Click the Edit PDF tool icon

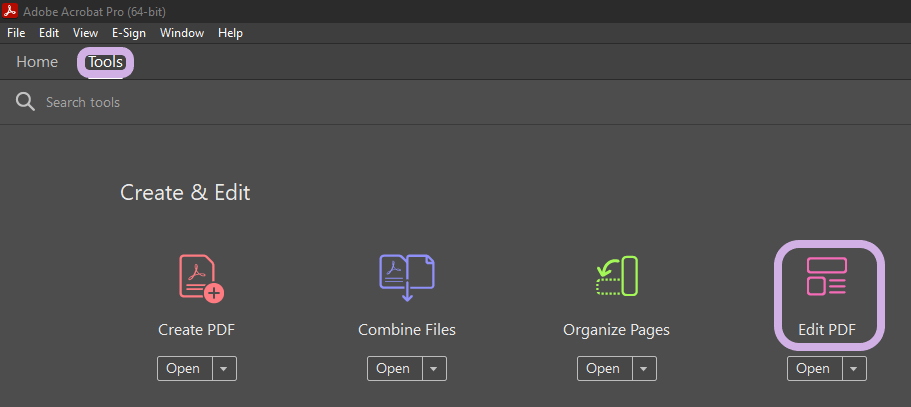coord(826,278)
